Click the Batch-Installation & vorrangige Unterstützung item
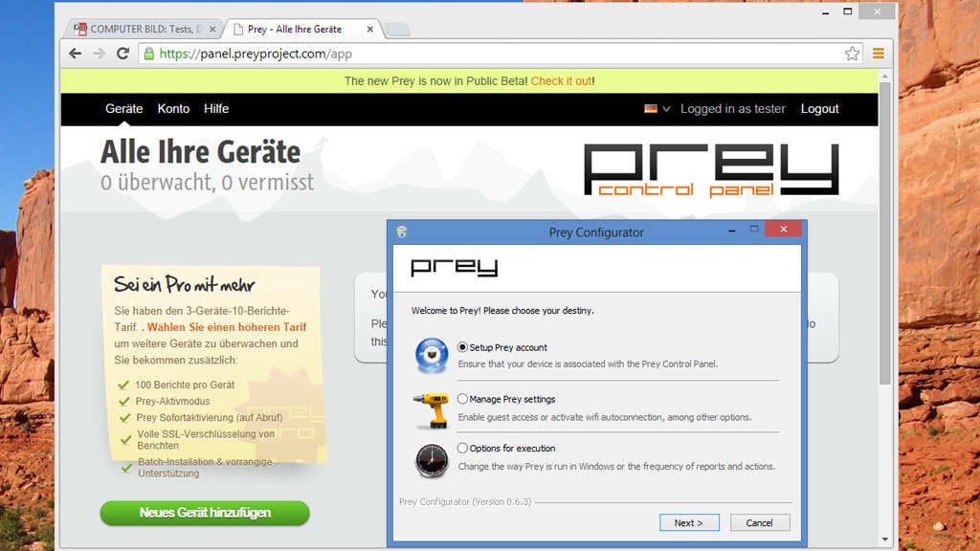The height and width of the screenshot is (551, 980). coord(205,467)
